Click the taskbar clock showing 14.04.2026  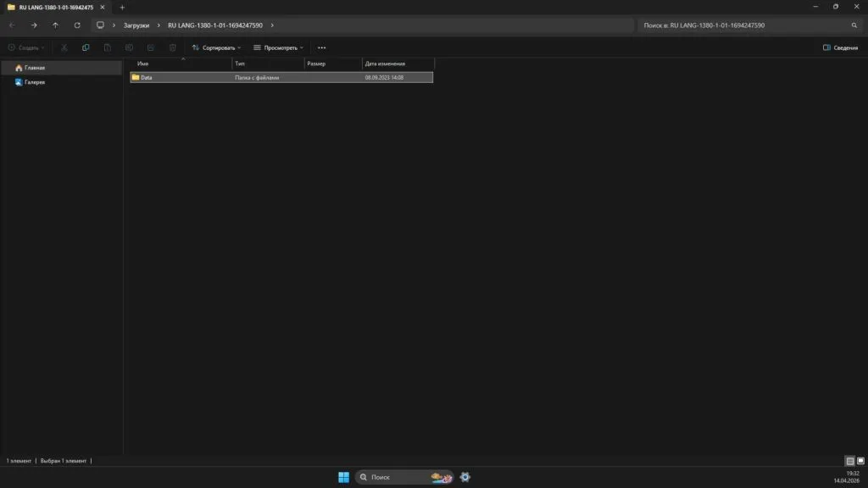pos(847,477)
